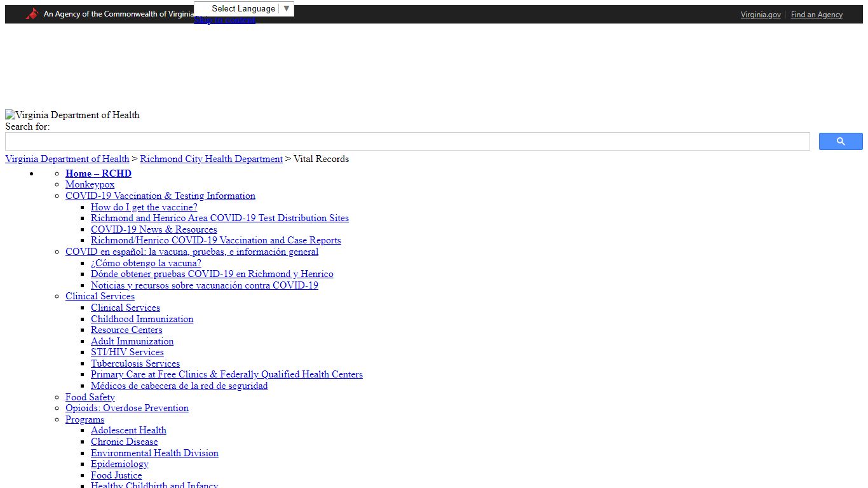Open the Monkeypox menu item
Viewport: 868px width, 488px height.
pos(90,184)
